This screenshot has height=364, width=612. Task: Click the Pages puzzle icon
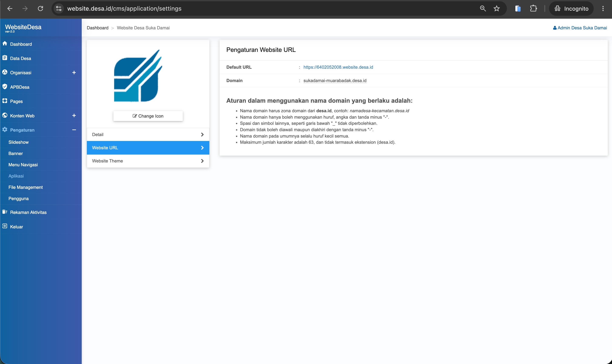click(5, 101)
